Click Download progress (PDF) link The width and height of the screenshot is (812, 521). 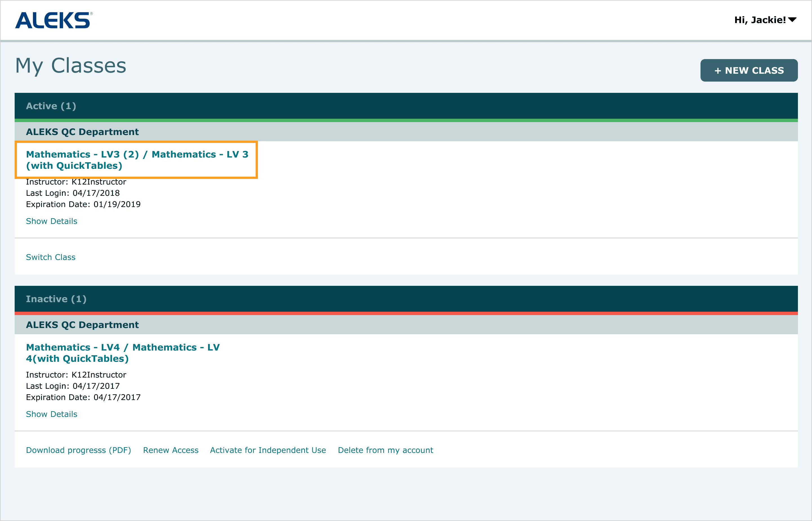click(78, 450)
